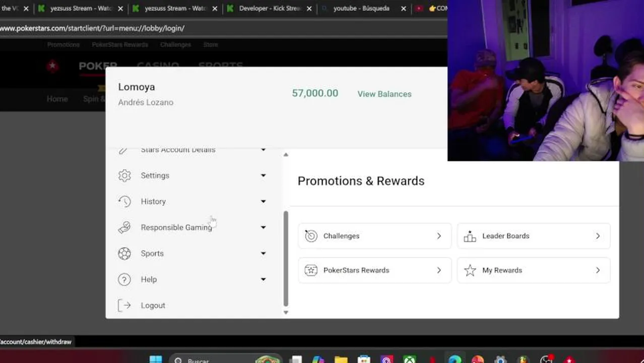Click the account menu scrollbar thumb
The height and width of the screenshot is (363, 644).
pyautogui.click(x=286, y=259)
